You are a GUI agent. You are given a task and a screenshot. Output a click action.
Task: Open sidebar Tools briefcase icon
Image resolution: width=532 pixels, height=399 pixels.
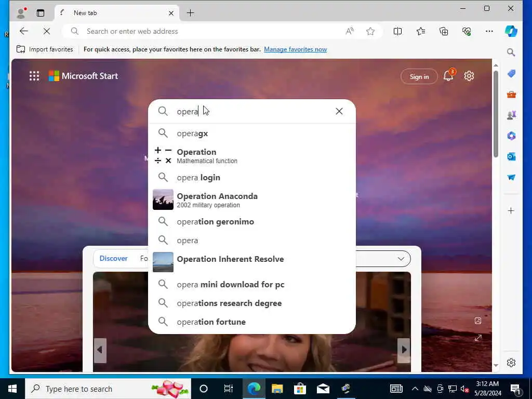tap(511, 95)
